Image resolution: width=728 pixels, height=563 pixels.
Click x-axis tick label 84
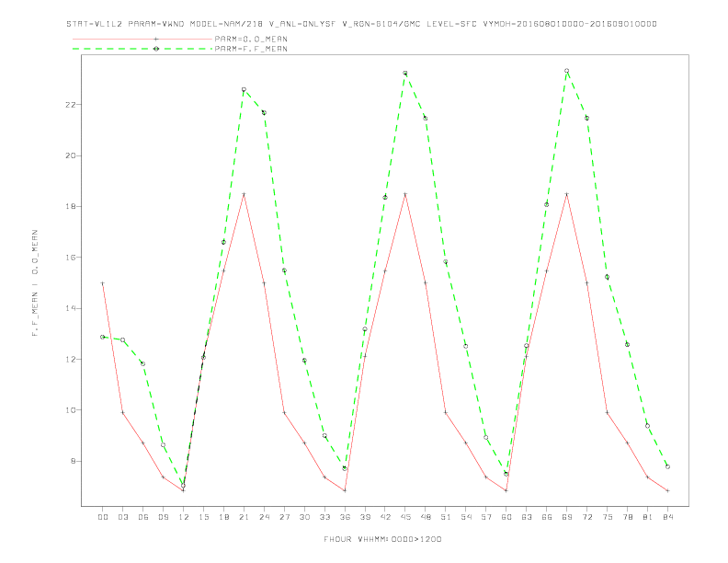668,517
